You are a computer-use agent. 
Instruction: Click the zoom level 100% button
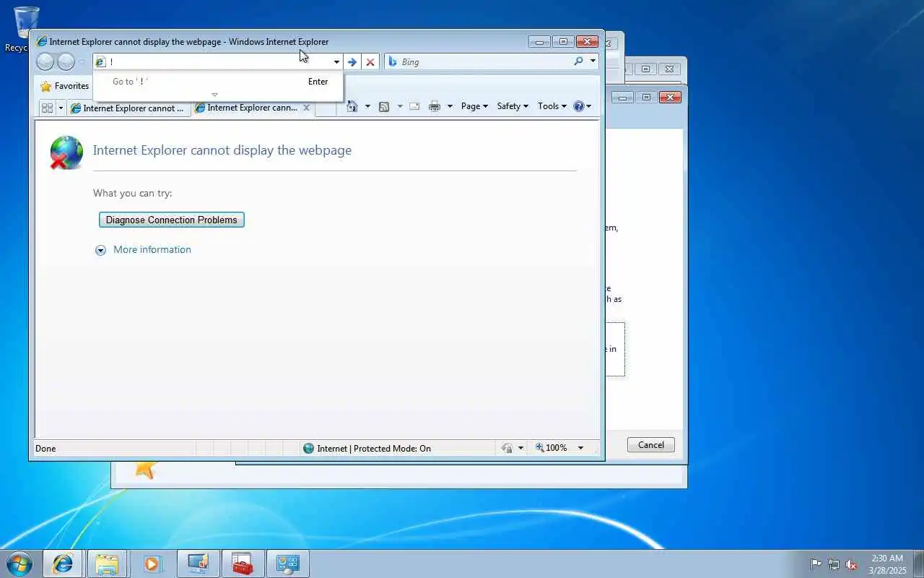click(x=552, y=448)
